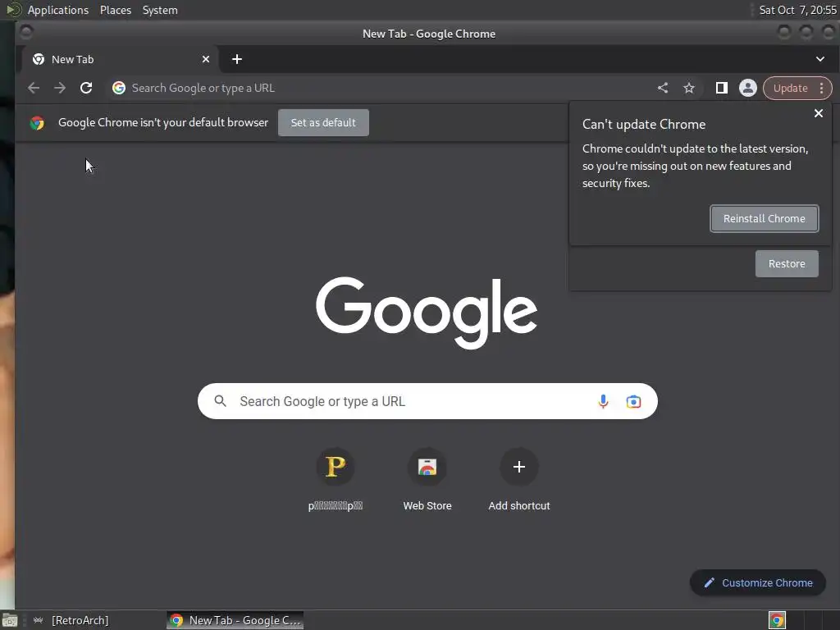Viewport: 840px width, 630px height.
Task: Click the search magnifier in Google search box
Action: tap(220, 401)
